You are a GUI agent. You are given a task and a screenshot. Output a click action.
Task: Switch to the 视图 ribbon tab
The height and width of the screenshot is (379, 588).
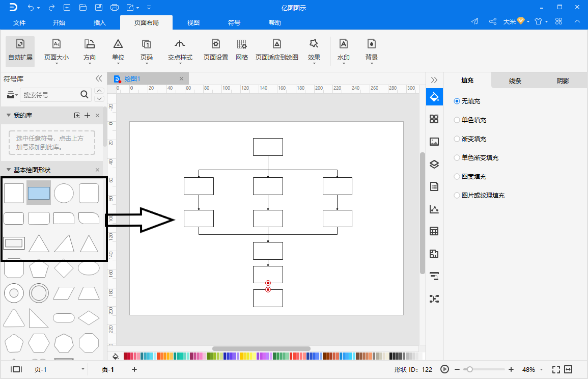[193, 22]
